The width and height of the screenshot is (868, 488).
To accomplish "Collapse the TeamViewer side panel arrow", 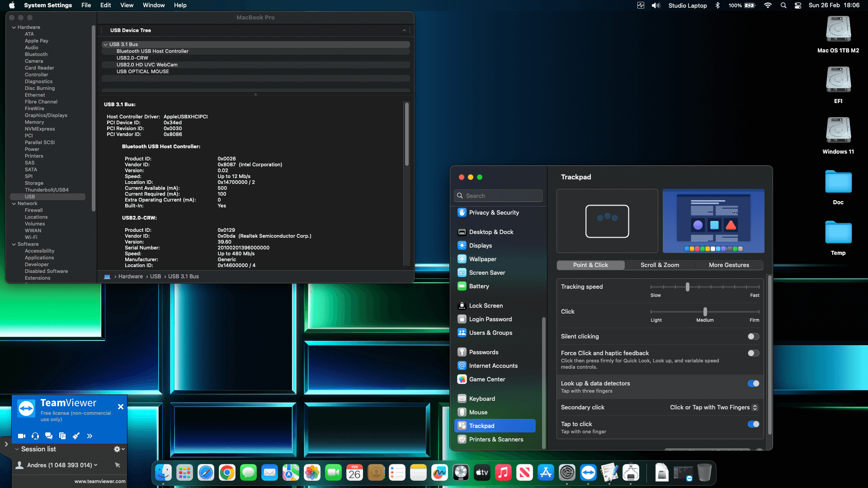I will pyautogui.click(x=6, y=444).
